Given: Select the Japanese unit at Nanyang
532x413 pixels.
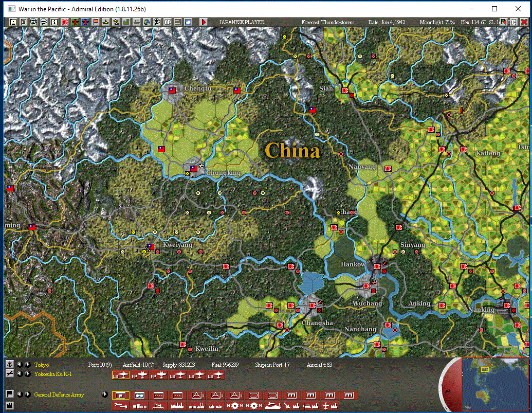Looking at the screenshot, I should click(x=388, y=169).
